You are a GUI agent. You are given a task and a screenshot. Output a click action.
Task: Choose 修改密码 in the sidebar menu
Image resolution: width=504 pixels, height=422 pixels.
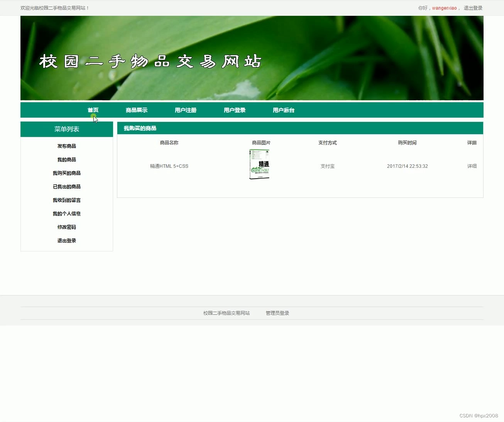67,227
